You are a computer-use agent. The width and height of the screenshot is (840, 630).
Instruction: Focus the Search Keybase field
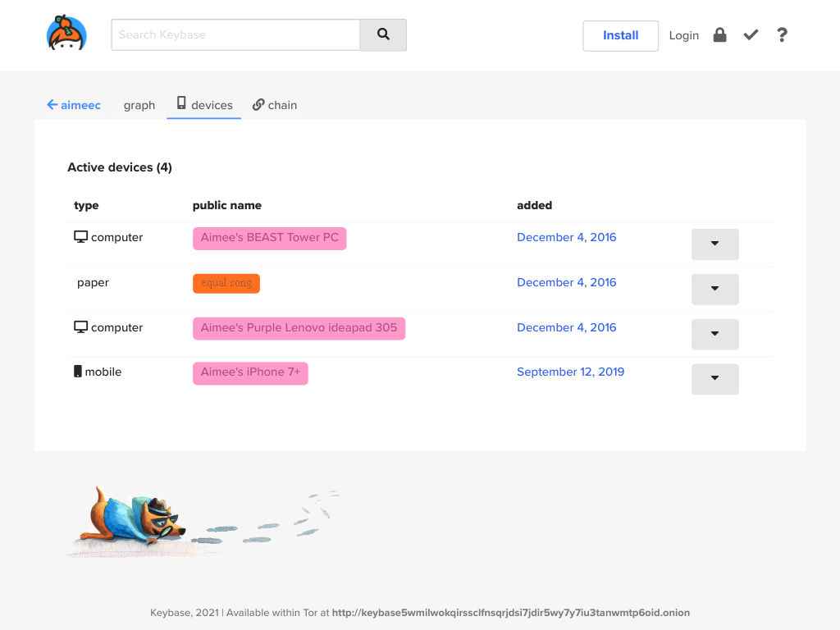[x=235, y=34]
